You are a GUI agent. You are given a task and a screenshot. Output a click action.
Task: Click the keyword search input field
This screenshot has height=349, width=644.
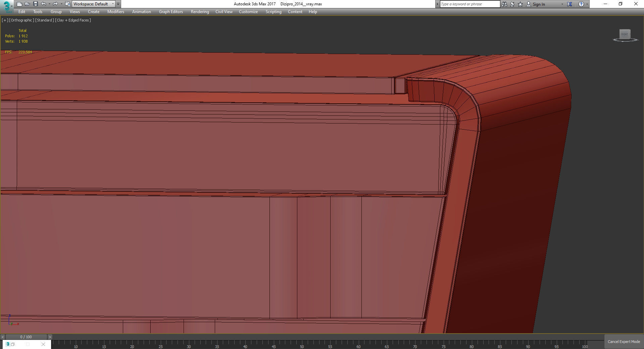(470, 4)
